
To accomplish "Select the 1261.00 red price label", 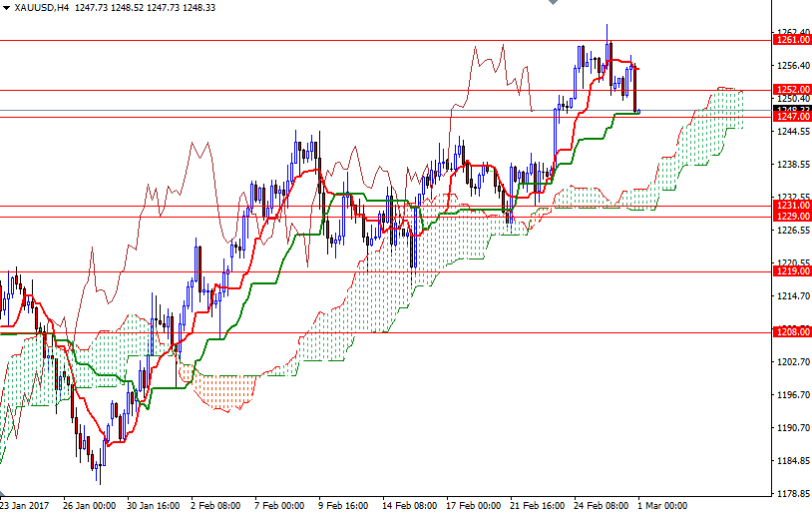I will (x=792, y=40).
